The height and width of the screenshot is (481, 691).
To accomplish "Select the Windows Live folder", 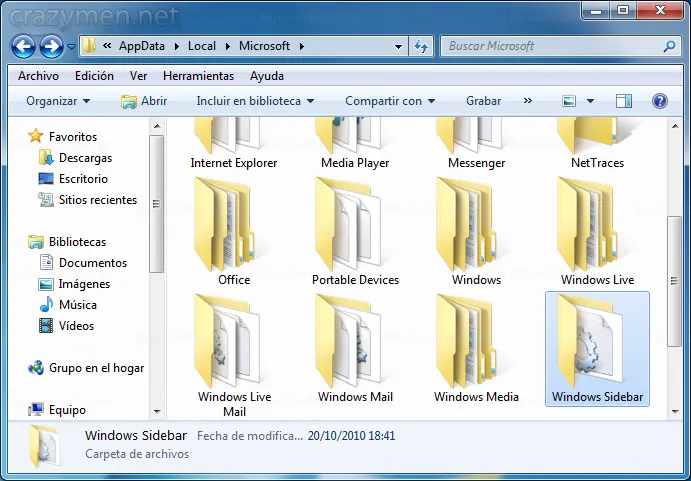I will tap(598, 231).
